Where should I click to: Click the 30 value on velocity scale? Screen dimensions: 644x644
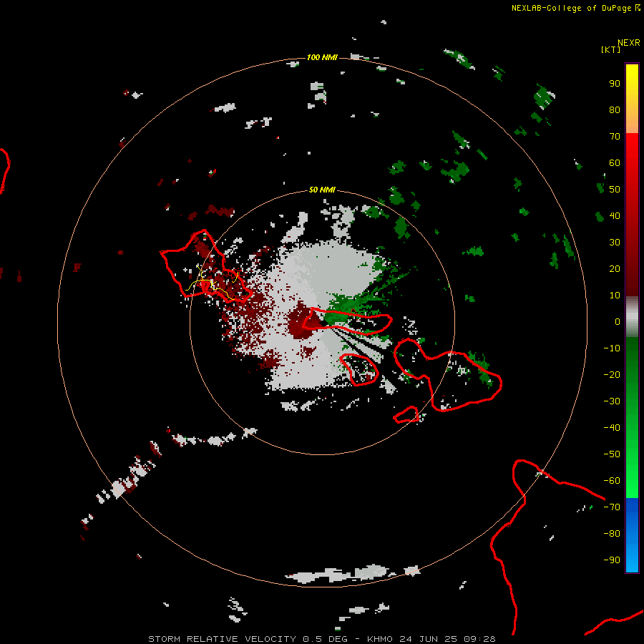point(615,243)
